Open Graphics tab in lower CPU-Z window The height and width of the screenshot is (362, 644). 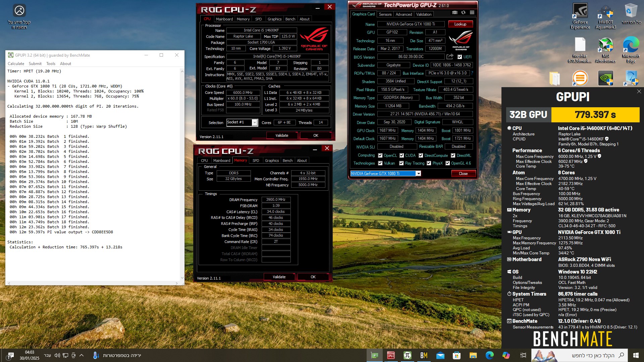click(272, 161)
